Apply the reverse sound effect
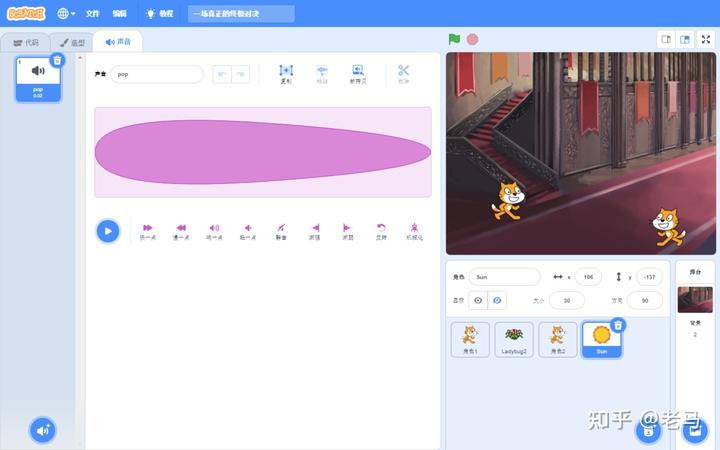 (x=381, y=232)
